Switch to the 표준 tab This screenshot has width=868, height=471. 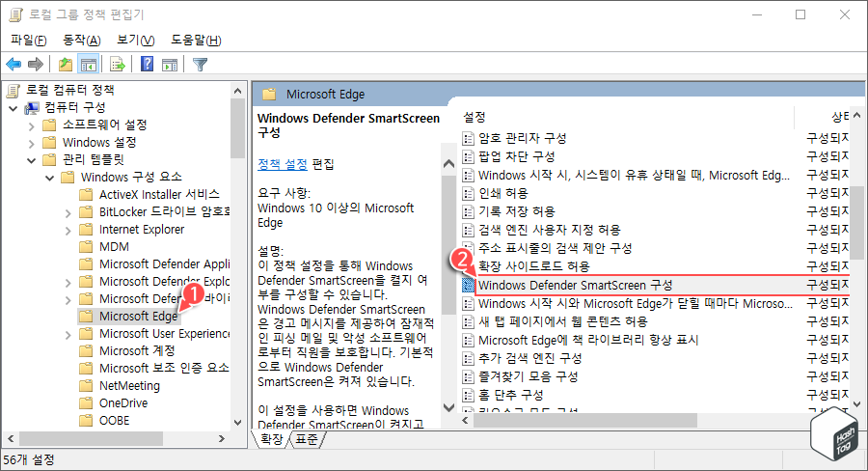coord(307,439)
